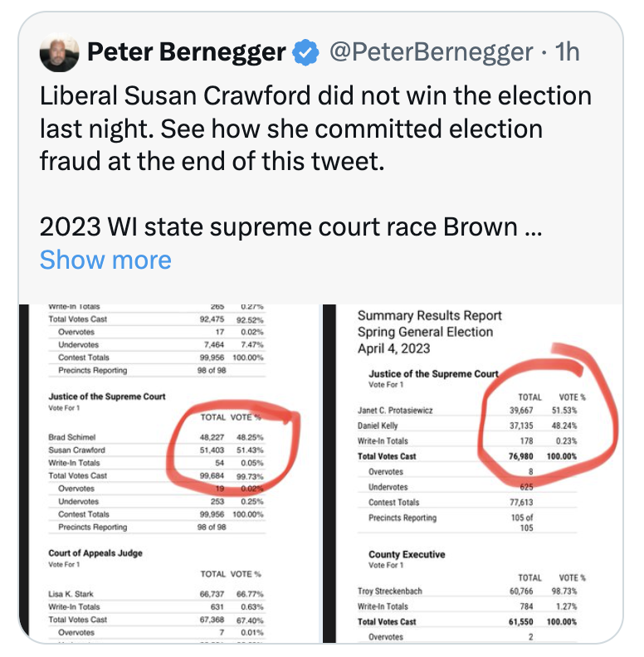This screenshot has width=644, height=657.
Task: Open the Peter Bernegger display name link
Action: click(185, 53)
